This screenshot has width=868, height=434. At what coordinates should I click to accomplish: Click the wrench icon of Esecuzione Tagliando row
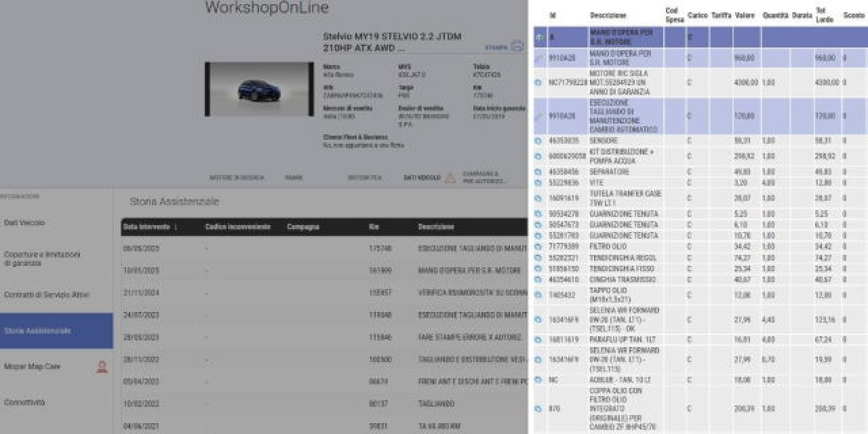(539, 116)
